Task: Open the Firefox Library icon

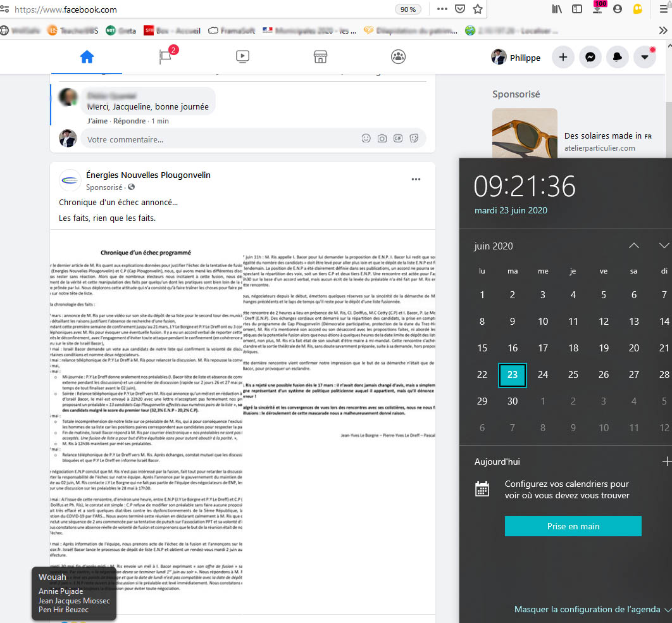Action: tap(557, 9)
